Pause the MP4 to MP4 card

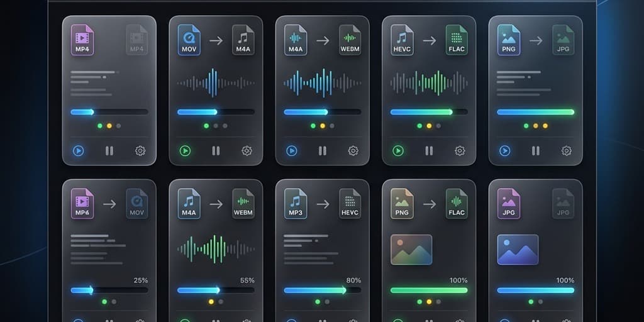point(109,151)
